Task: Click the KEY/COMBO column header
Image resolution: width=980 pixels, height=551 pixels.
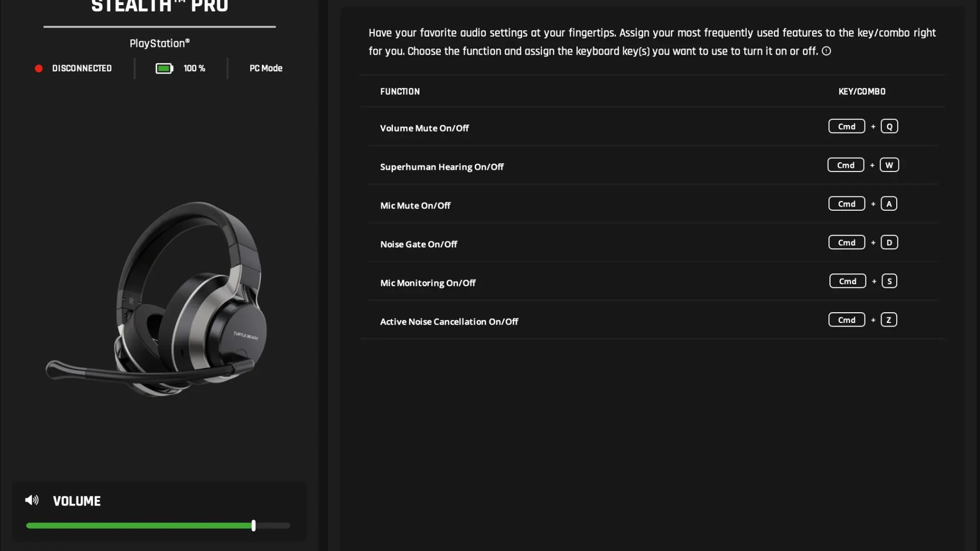Action: pos(862,92)
